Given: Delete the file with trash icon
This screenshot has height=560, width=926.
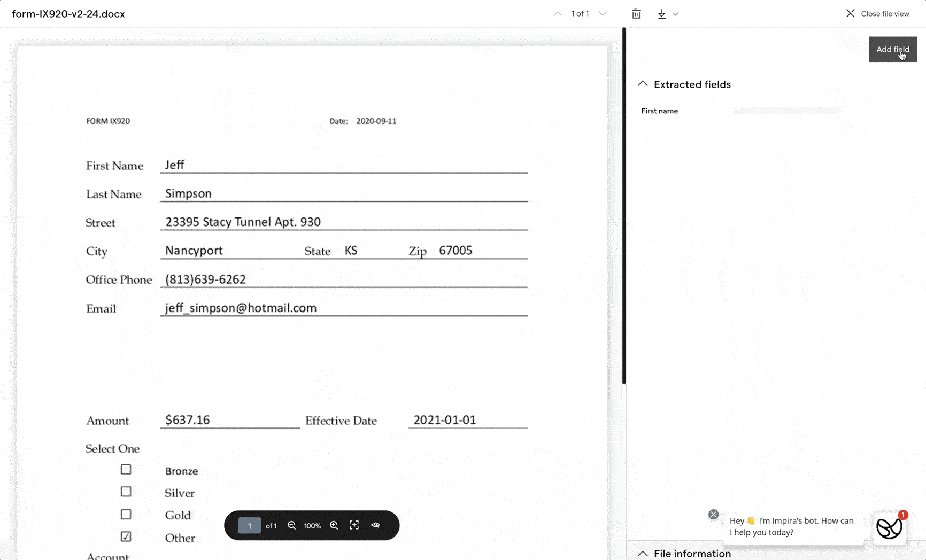Looking at the screenshot, I should [636, 13].
